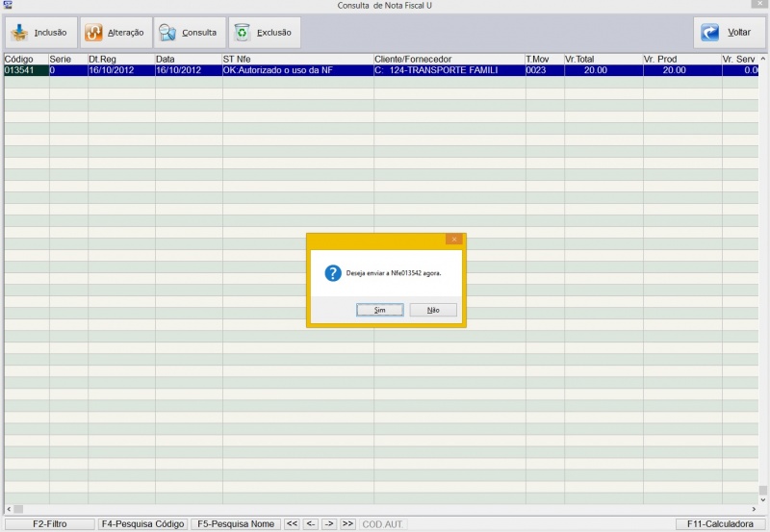Click the Inclusão toolbar button
The height and width of the screenshot is (532, 770).
39,33
